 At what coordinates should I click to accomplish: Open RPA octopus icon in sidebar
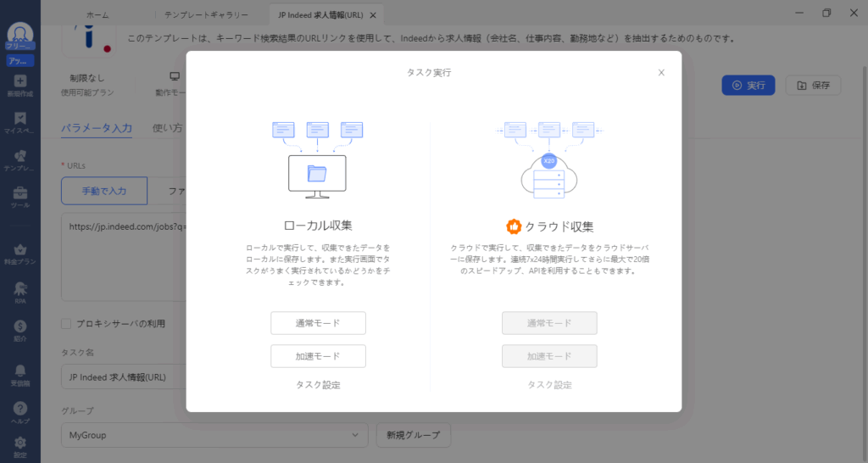click(x=20, y=293)
